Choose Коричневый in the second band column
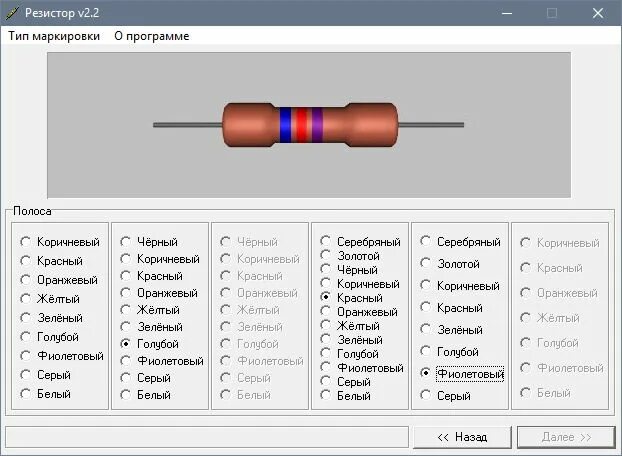 159,259
